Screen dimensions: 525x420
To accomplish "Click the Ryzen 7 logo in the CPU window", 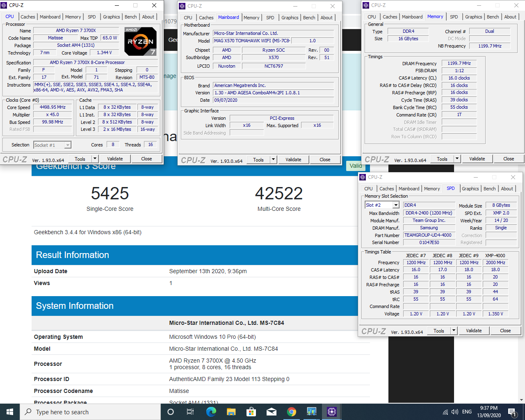I will [x=140, y=41].
